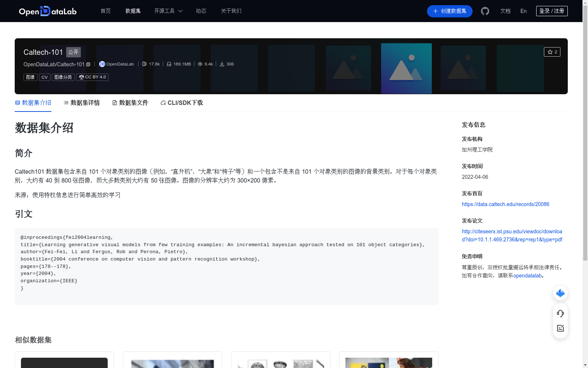Click the 9.4k views eye icon

click(x=200, y=64)
